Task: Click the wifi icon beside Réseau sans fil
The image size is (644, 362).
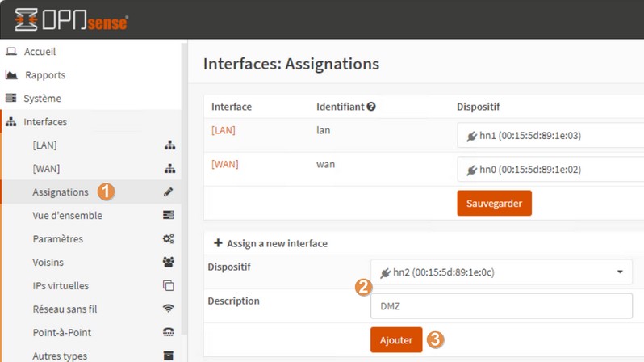Action: pos(168,309)
